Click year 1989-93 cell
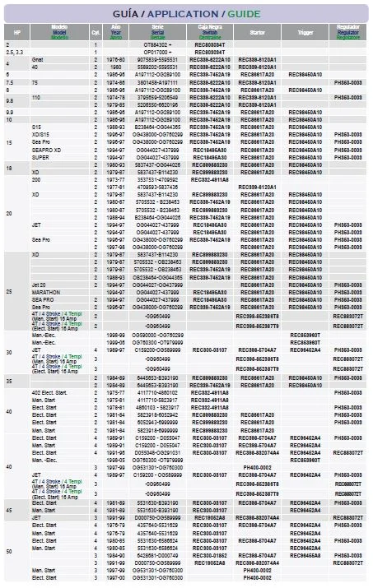 tap(116, 127)
